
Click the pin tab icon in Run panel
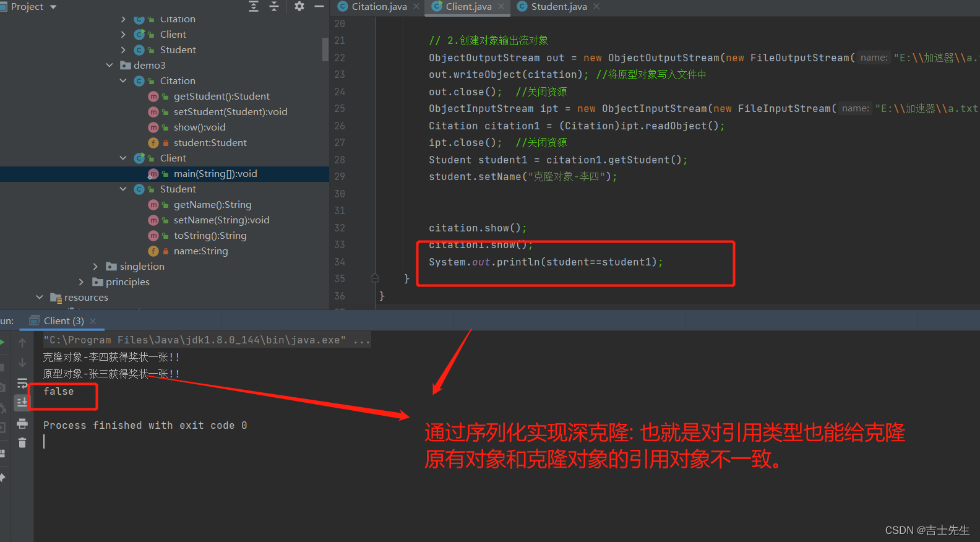click(x=2, y=477)
